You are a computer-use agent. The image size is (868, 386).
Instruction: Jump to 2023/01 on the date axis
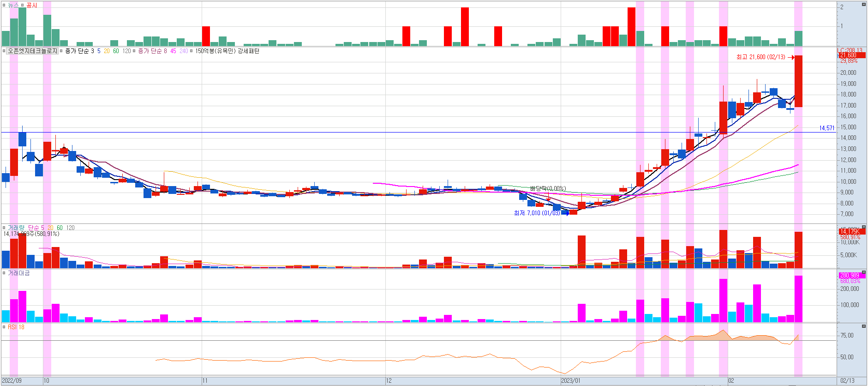tap(571, 381)
